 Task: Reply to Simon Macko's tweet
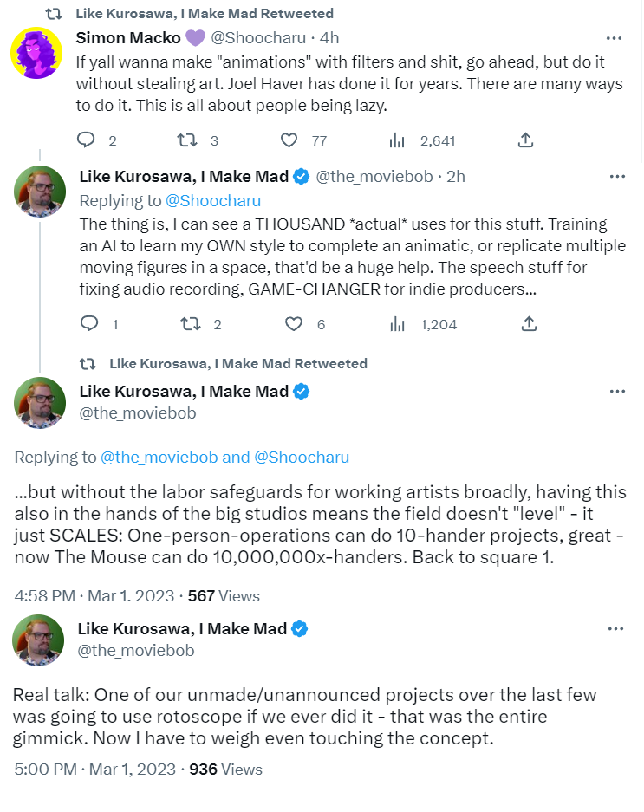coord(86,140)
